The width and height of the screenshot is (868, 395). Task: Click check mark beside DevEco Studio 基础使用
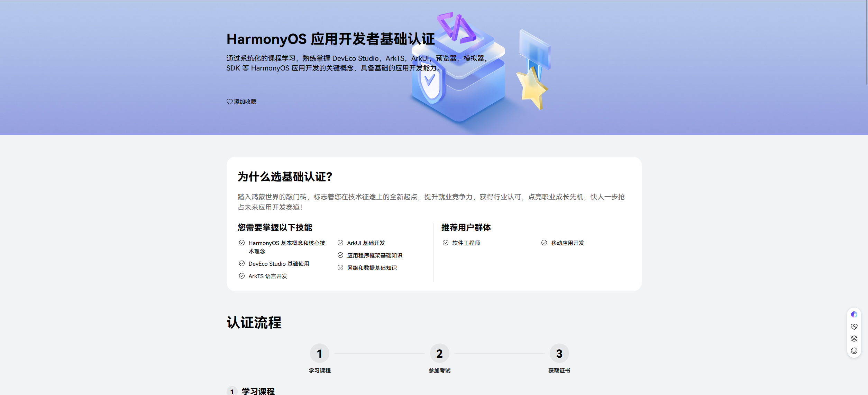(x=242, y=263)
